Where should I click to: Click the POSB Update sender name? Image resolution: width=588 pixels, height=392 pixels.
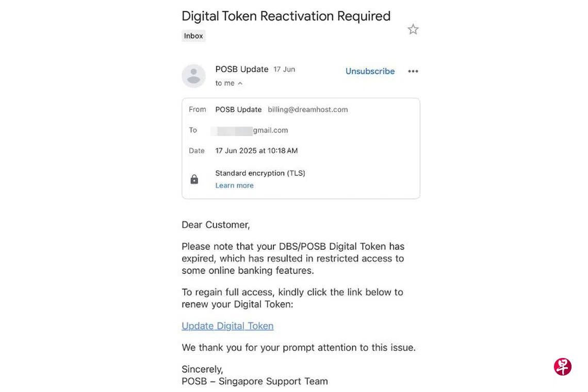[x=242, y=69]
